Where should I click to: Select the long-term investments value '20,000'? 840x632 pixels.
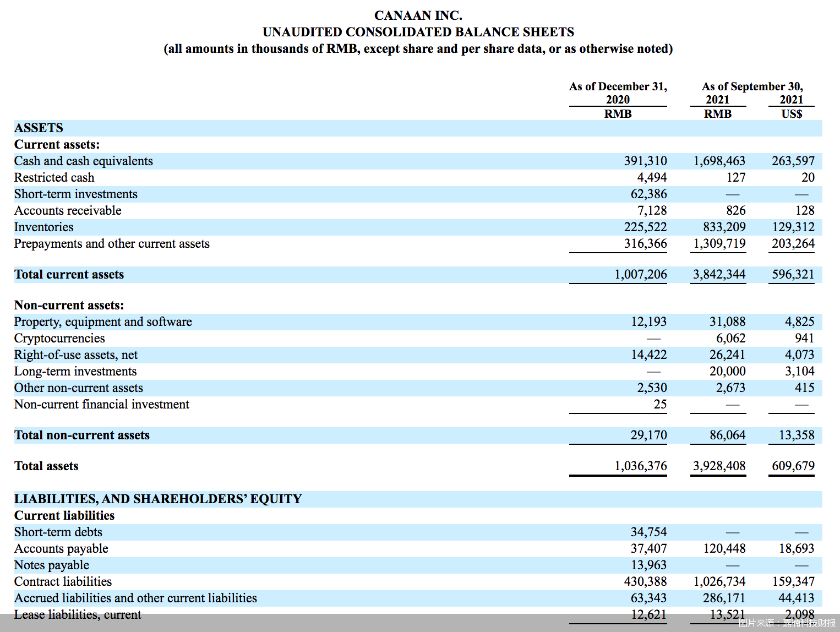point(728,371)
